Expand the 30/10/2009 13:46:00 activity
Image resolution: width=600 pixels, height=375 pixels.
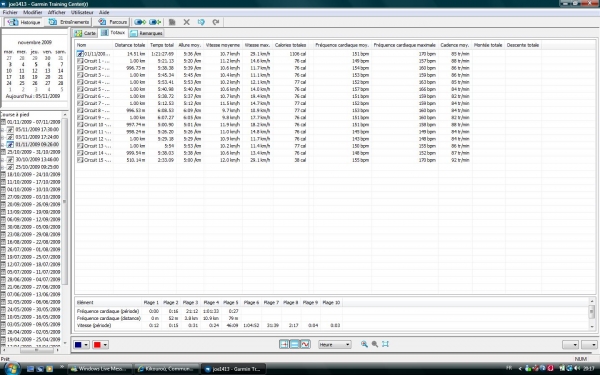pos(2,160)
